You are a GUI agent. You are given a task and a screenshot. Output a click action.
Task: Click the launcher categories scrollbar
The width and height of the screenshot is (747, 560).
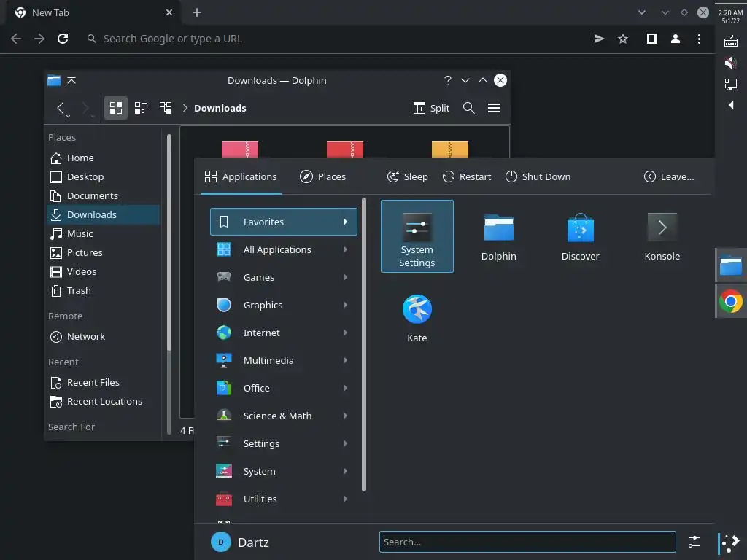[364, 345]
